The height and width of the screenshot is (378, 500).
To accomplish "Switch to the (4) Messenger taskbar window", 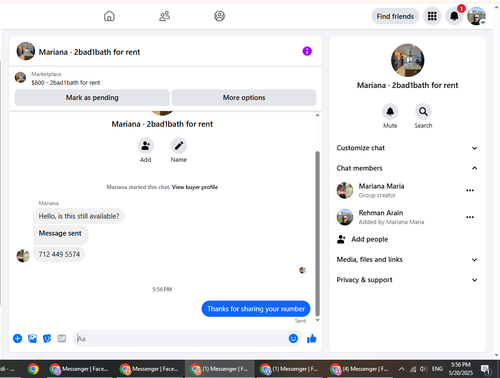I will [x=359, y=369].
